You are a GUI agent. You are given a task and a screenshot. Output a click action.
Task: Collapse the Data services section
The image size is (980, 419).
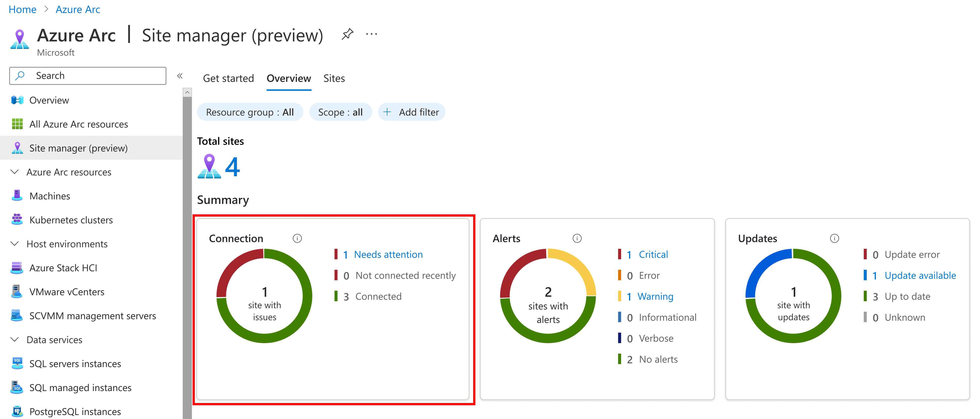point(14,340)
